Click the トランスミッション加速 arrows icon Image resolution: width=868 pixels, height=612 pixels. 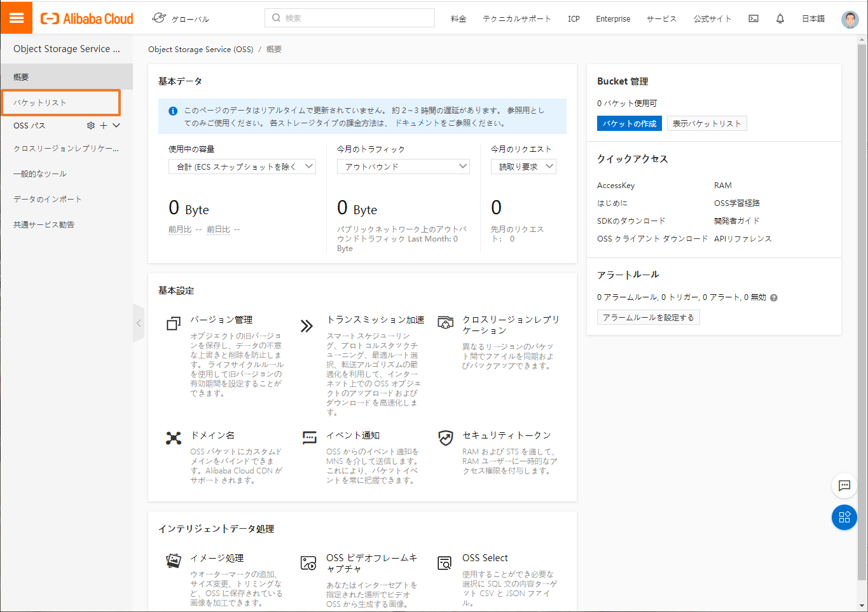307,326
